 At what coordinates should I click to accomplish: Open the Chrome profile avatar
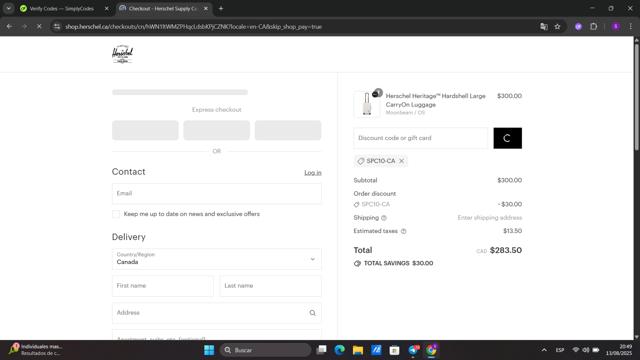pyautogui.click(x=616, y=27)
